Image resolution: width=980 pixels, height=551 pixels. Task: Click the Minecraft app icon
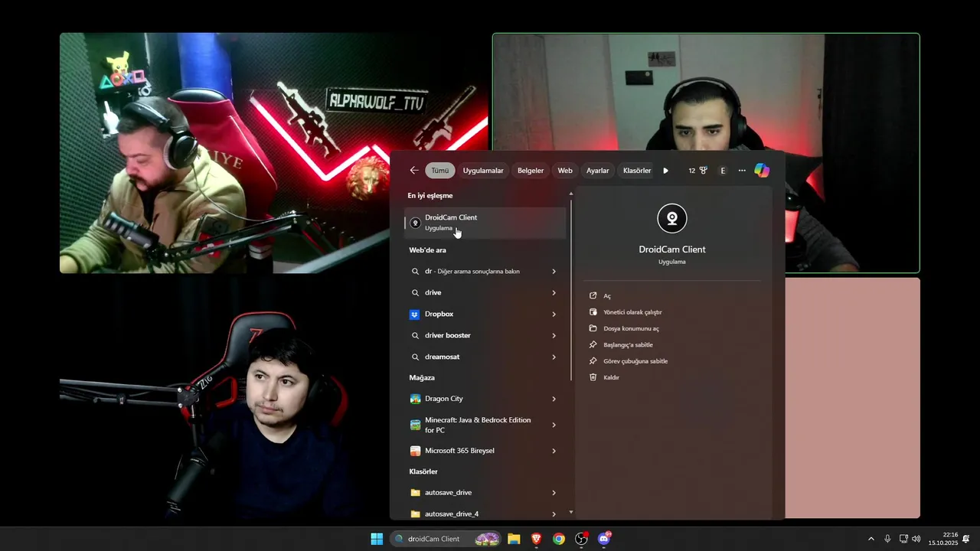click(415, 425)
